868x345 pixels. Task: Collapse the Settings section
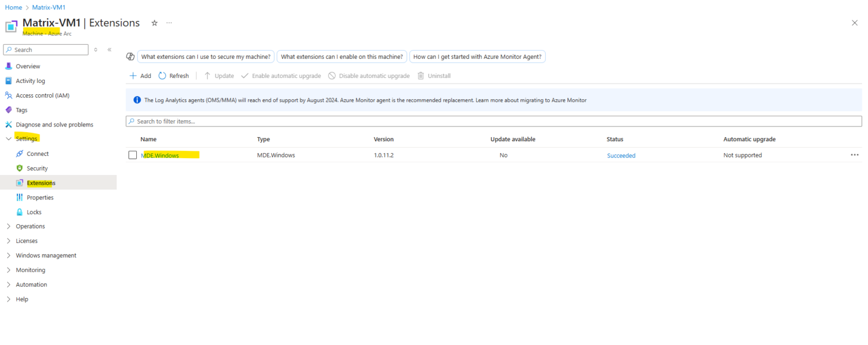[9, 138]
